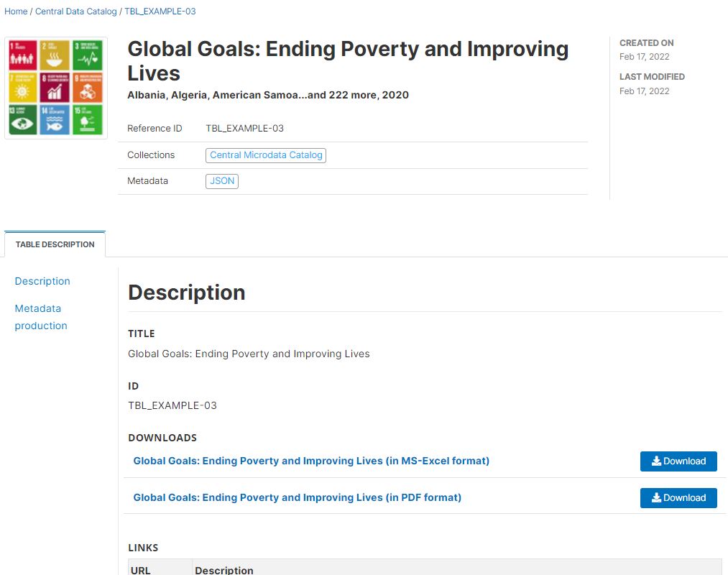Screen dimensions: 728x575
Task: Click the red SDG 1 No Poverty tile
Action: [x=23, y=55]
